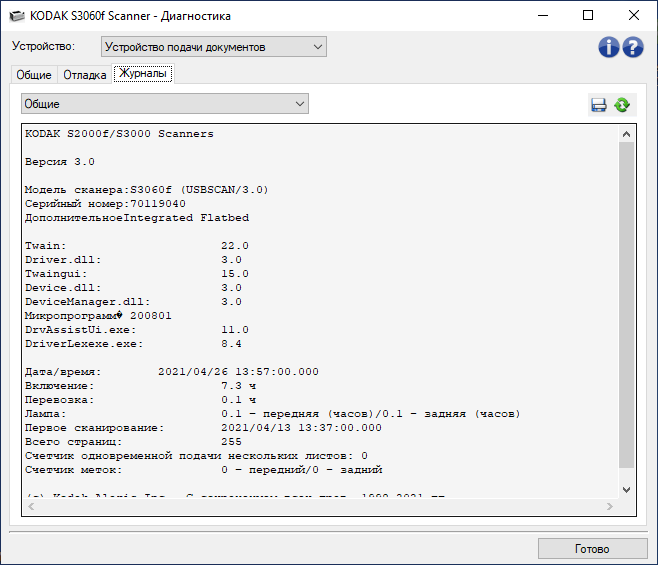The height and width of the screenshot is (565, 658).
Task: Click the 'Дата/время:' line
Action: click(172, 372)
